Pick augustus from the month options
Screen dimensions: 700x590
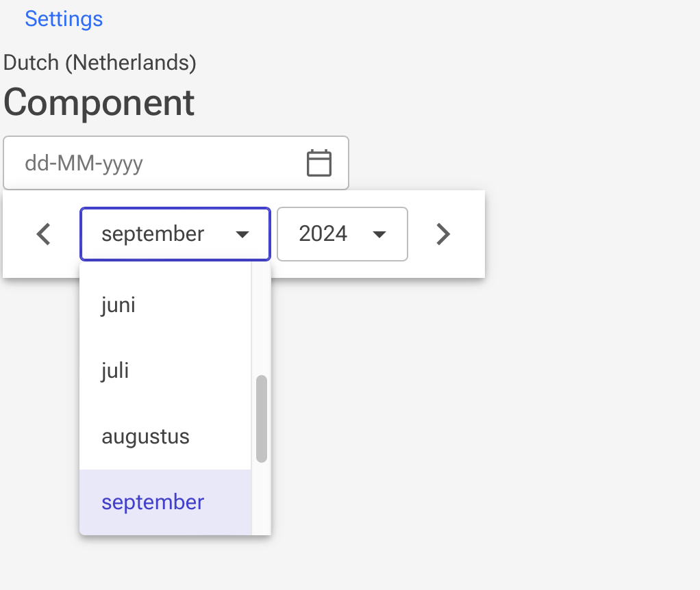[165, 437]
